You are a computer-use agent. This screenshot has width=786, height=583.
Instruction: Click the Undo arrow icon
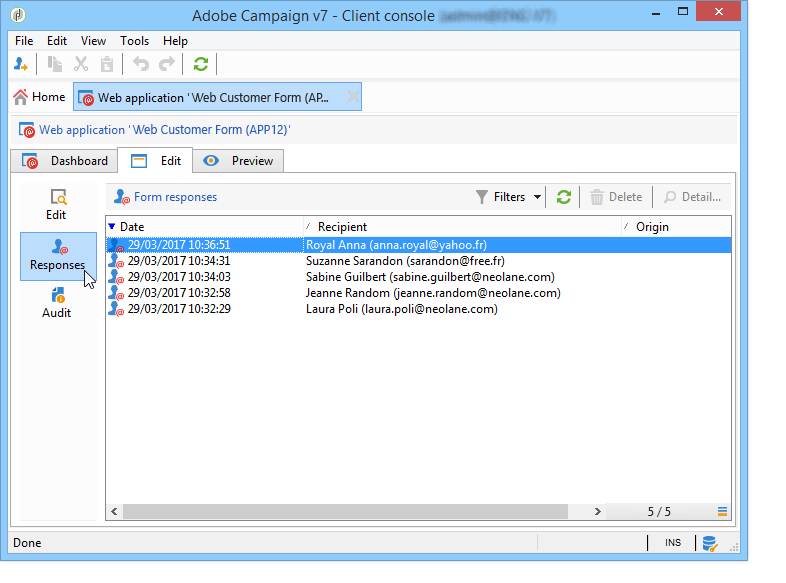[141, 64]
